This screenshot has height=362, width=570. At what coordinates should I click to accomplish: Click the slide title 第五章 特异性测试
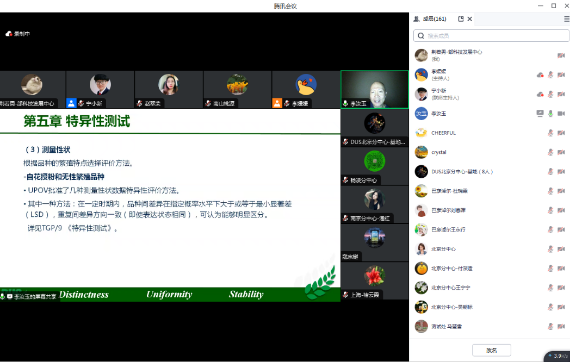coord(77,121)
